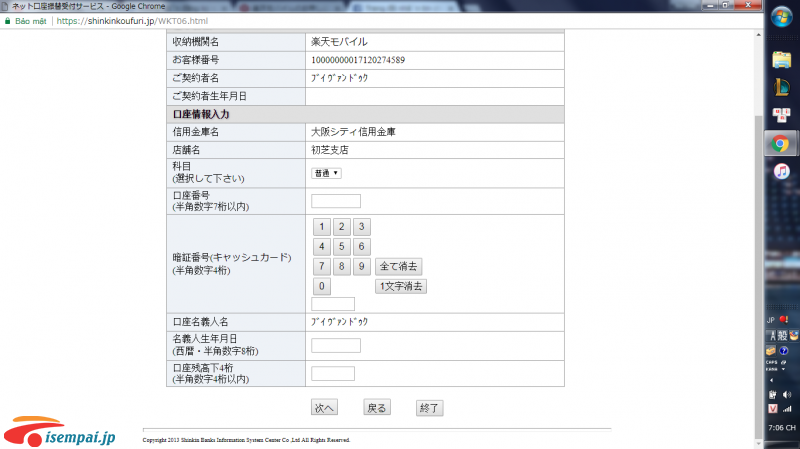Viewport: 800px width, 449px height.
Task: Click the page URL shinkinkoufuri.jp
Action: (x=132, y=21)
